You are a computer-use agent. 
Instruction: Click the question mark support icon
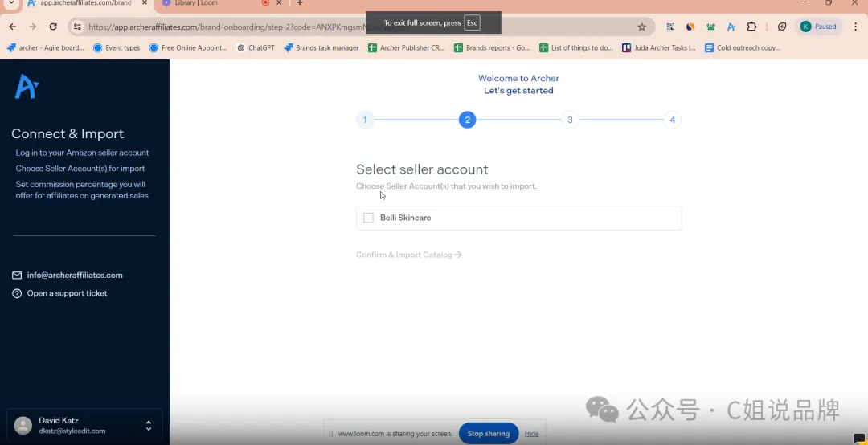coord(17,293)
